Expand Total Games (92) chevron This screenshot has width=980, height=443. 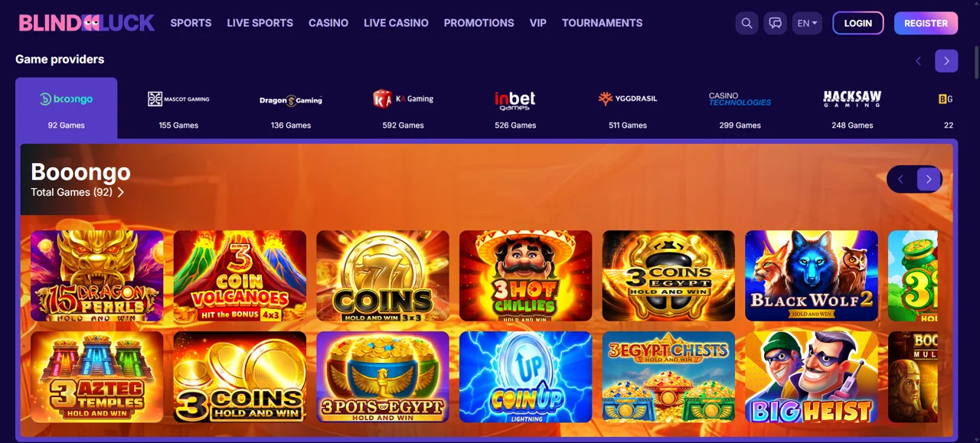[x=120, y=192]
